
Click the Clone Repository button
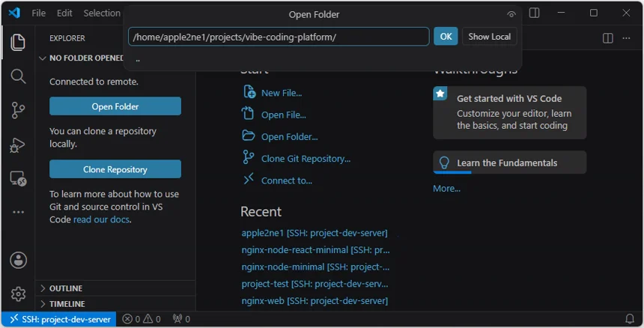coord(115,169)
